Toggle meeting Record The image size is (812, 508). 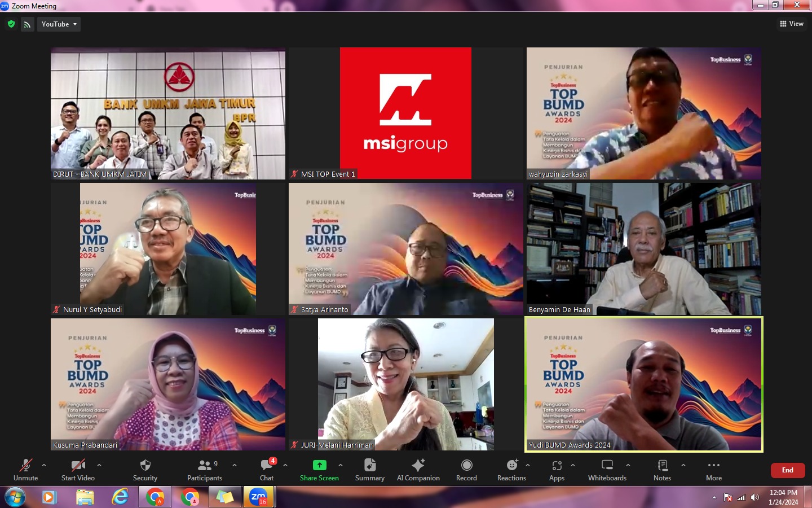click(466, 466)
